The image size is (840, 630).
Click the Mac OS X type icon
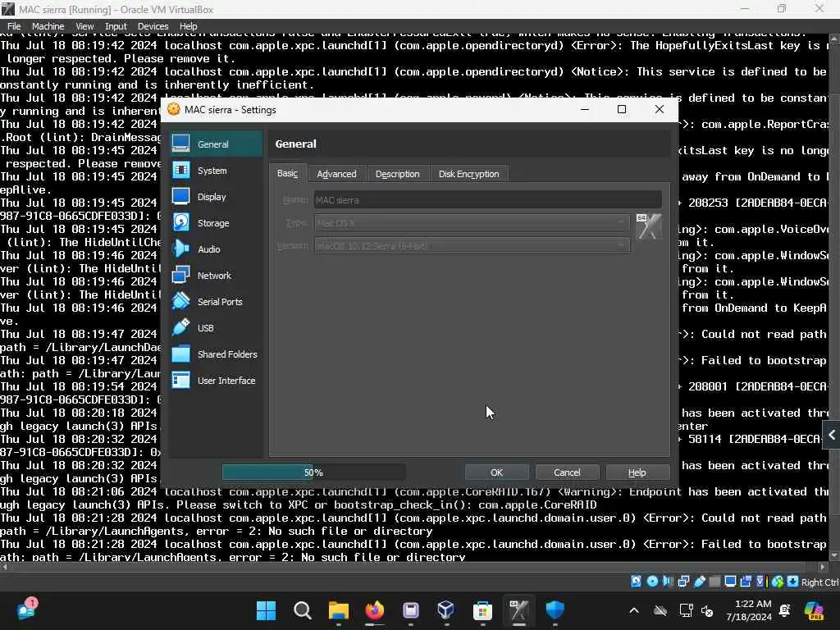pyautogui.click(x=649, y=226)
